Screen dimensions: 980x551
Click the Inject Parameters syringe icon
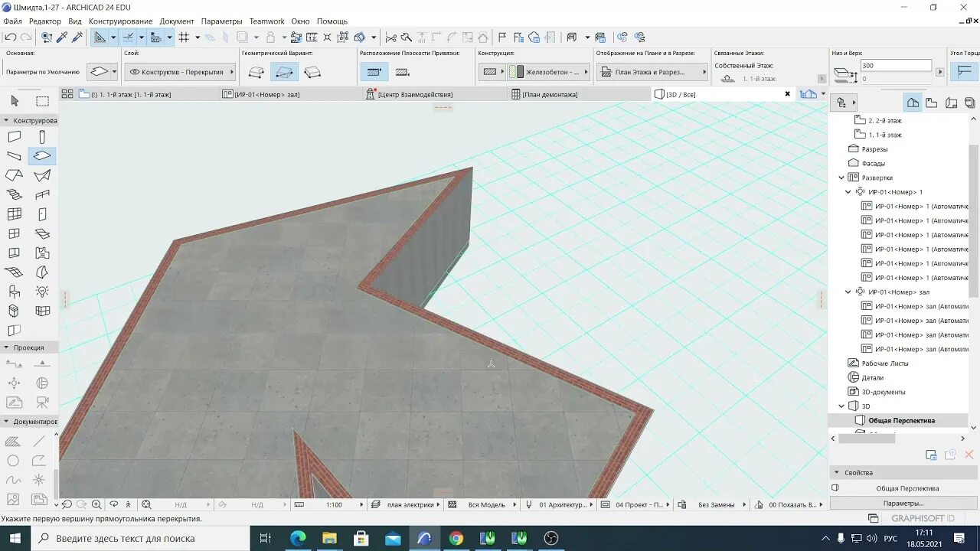tap(77, 37)
